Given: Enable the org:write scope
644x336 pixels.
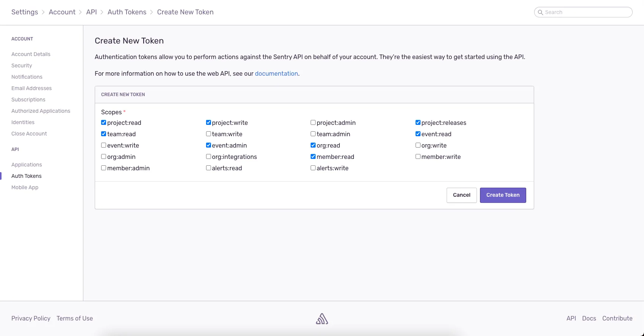Looking at the screenshot, I should click(418, 145).
